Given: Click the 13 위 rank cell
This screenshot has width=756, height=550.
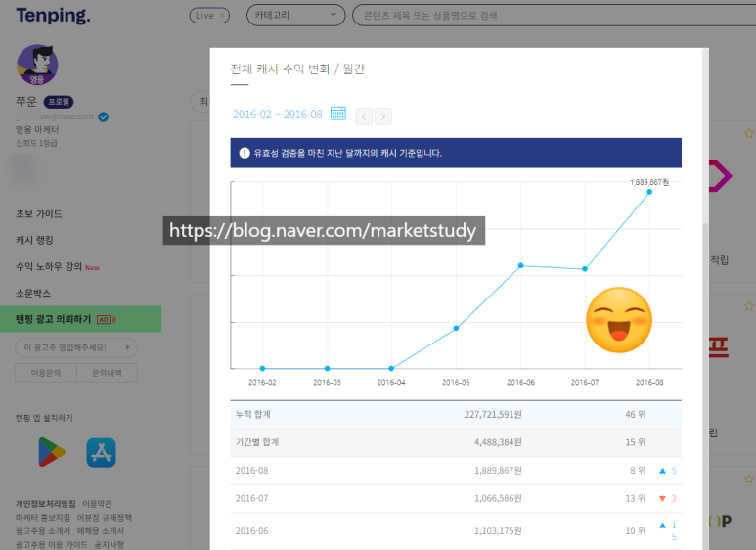Looking at the screenshot, I should [x=636, y=498].
